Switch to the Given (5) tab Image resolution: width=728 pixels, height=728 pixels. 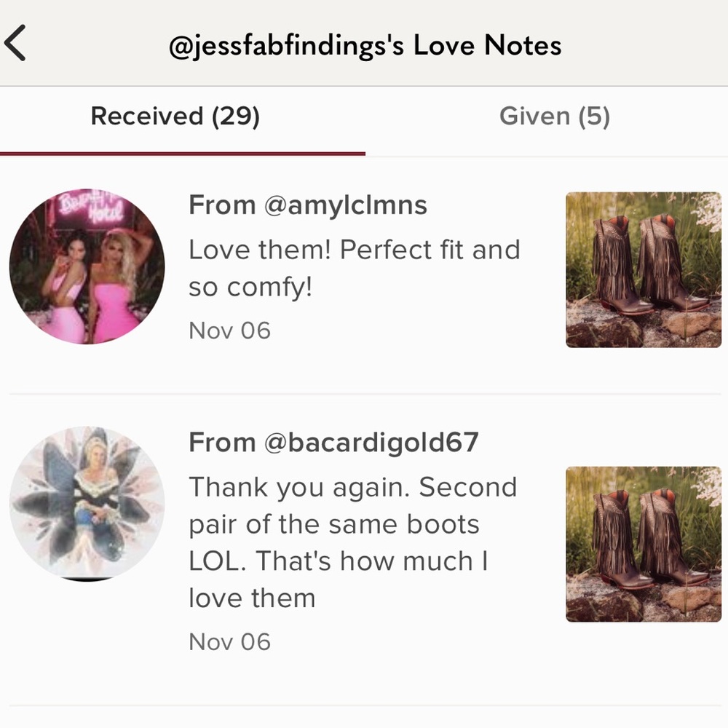554,116
